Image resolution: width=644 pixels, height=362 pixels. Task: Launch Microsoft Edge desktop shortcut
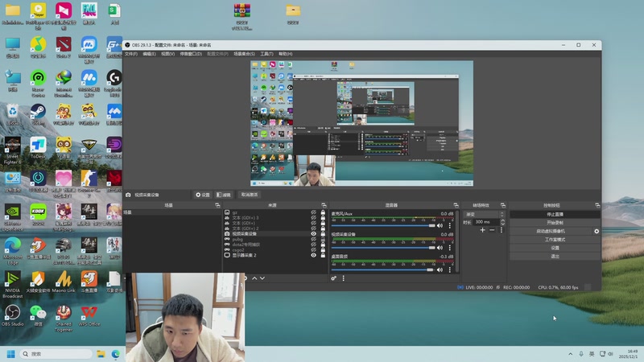point(13,250)
